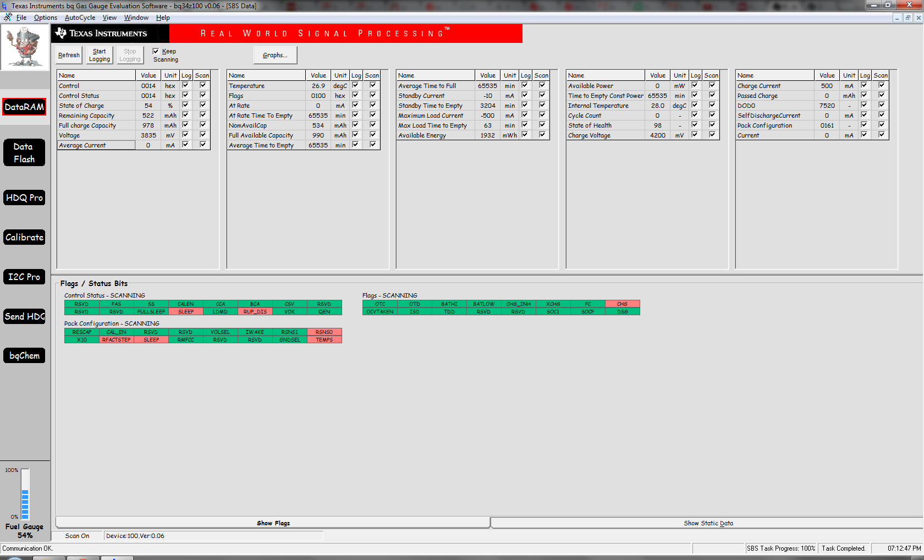This screenshot has width=924, height=560.
Task: Click the robot mascot logo image
Action: click(x=25, y=47)
